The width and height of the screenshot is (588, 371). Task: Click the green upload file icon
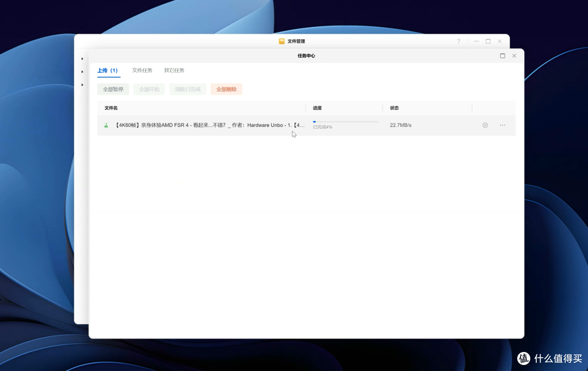point(106,125)
